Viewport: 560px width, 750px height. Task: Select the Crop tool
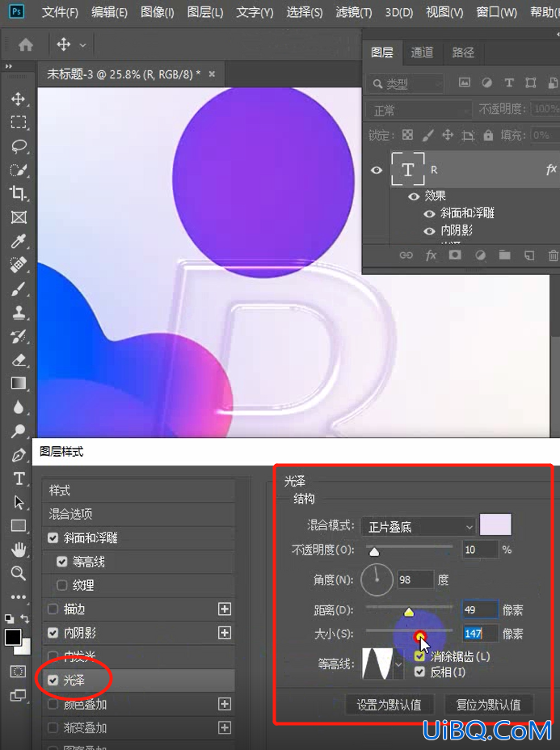18,193
